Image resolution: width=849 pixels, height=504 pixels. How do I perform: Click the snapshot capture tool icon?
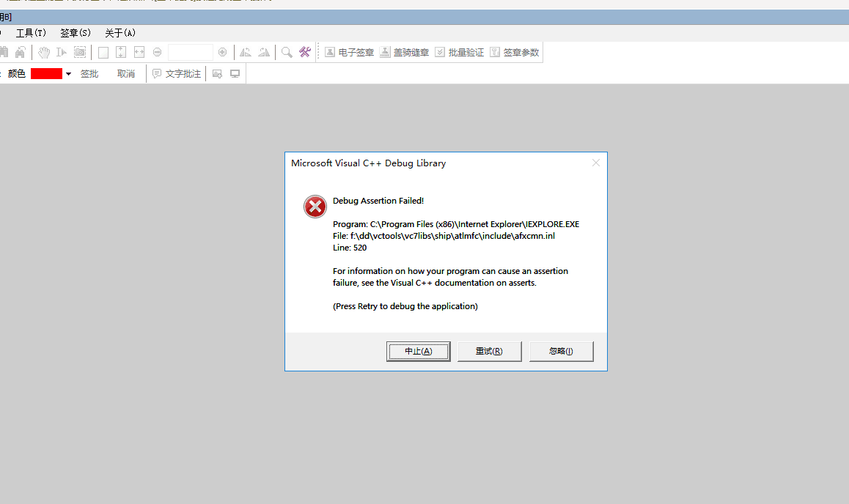click(80, 52)
